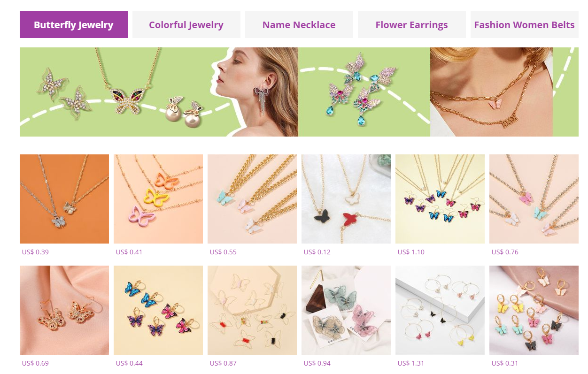Open the Fashion Women Belts tab

525,24
